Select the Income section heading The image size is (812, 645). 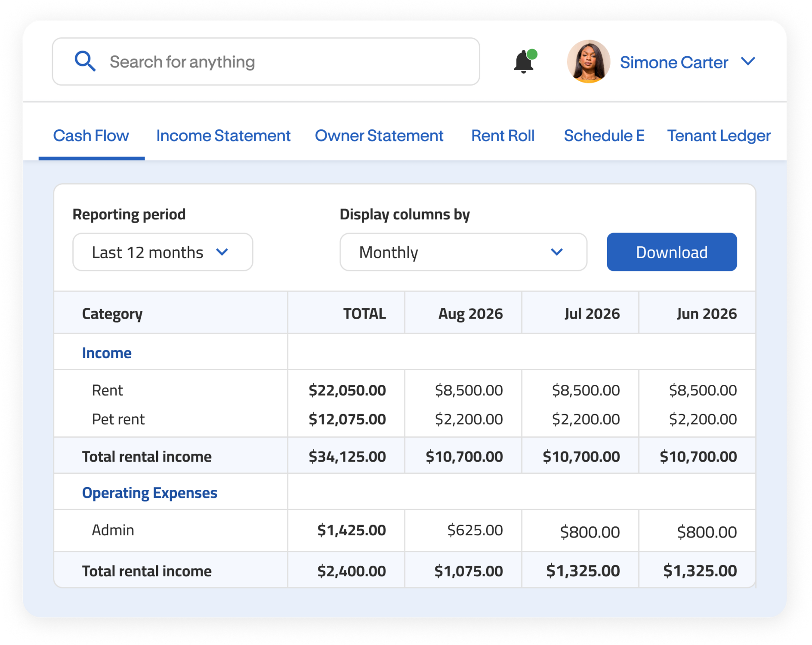[x=107, y=353]
